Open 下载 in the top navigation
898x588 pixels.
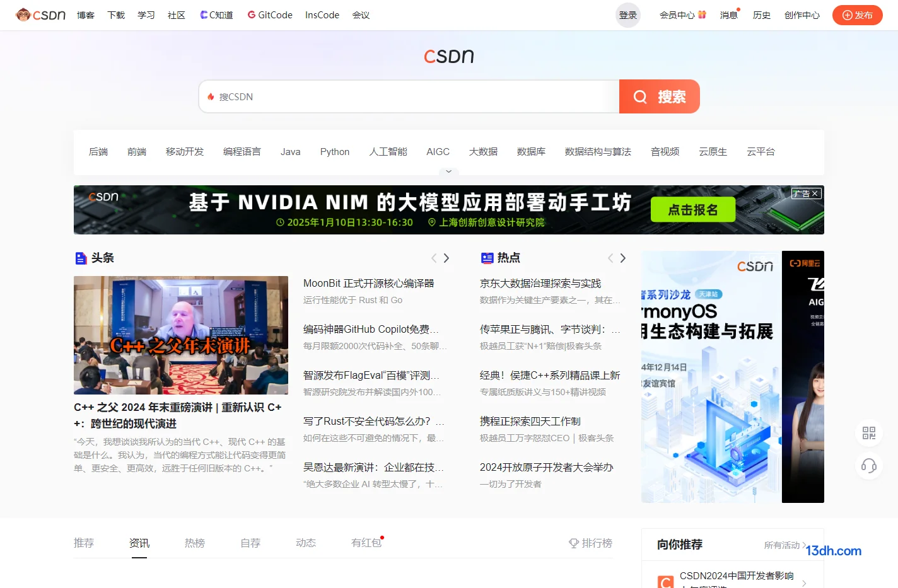pyautogui.click(x=116, y=15)
